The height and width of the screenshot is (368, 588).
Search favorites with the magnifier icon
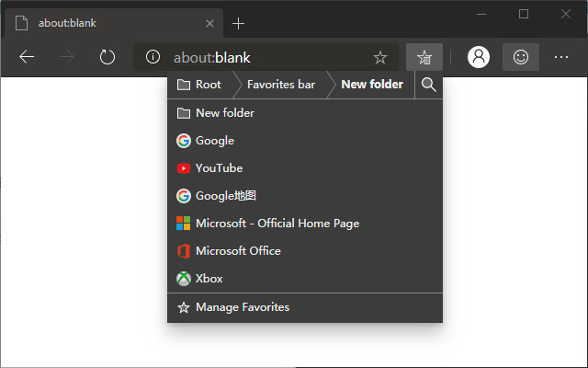(x=429, y=85)
